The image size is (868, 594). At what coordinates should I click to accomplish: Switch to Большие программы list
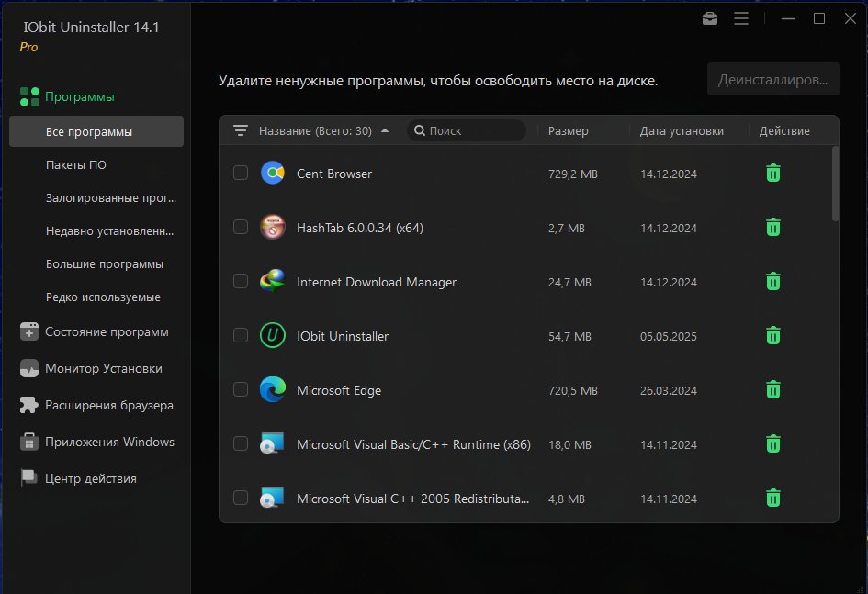click(x=105, y=263)
